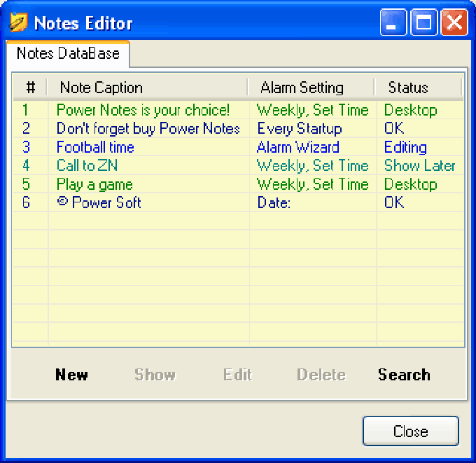Image resolution: width=476 pixels, height=463 pixels.
Task: Click the grayed-out Show button
Action: (x=155, y=375)
